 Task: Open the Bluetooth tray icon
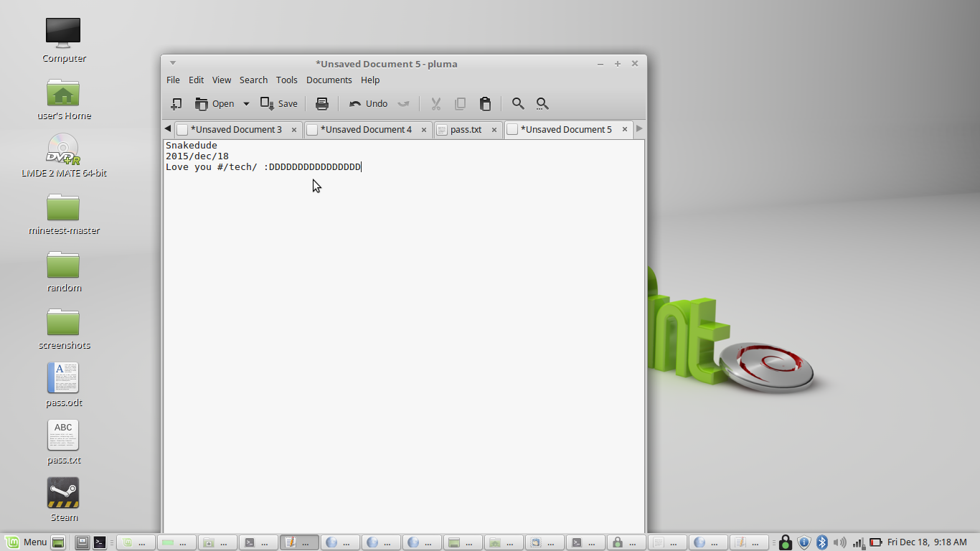[x=823, y=542]
